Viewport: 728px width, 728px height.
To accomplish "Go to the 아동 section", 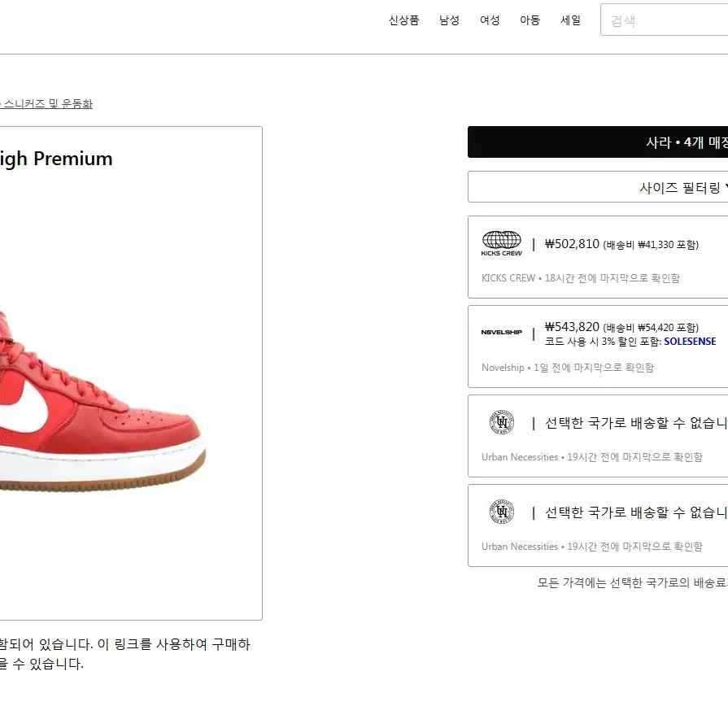I will (x=530, y=20).
